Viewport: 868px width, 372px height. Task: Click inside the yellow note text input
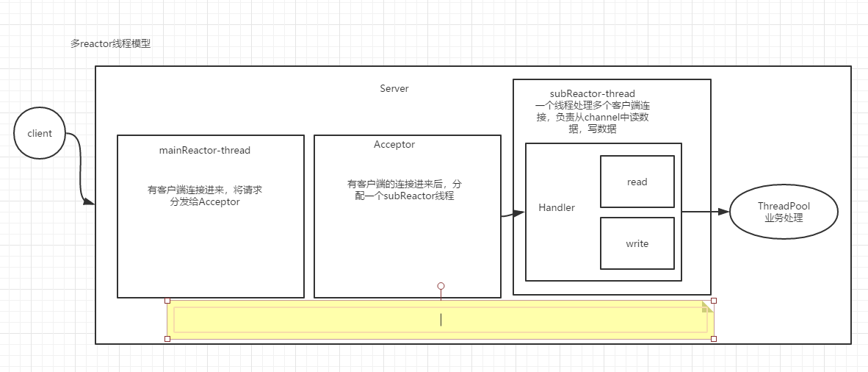click(x=441, y=320)
